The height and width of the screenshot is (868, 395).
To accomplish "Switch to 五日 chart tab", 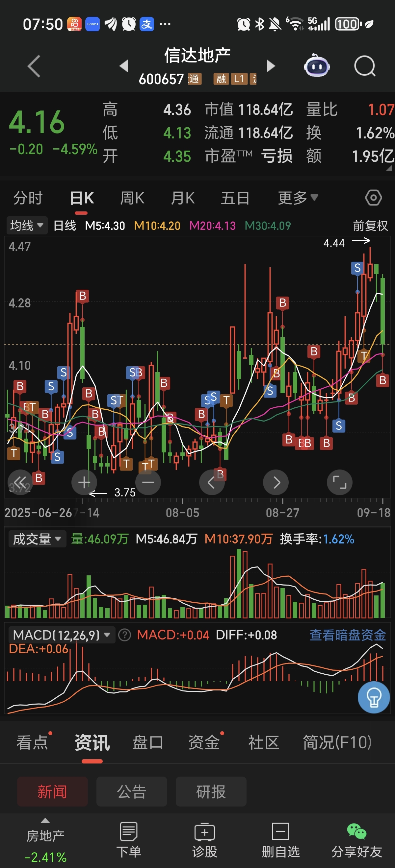I will 235,198.
